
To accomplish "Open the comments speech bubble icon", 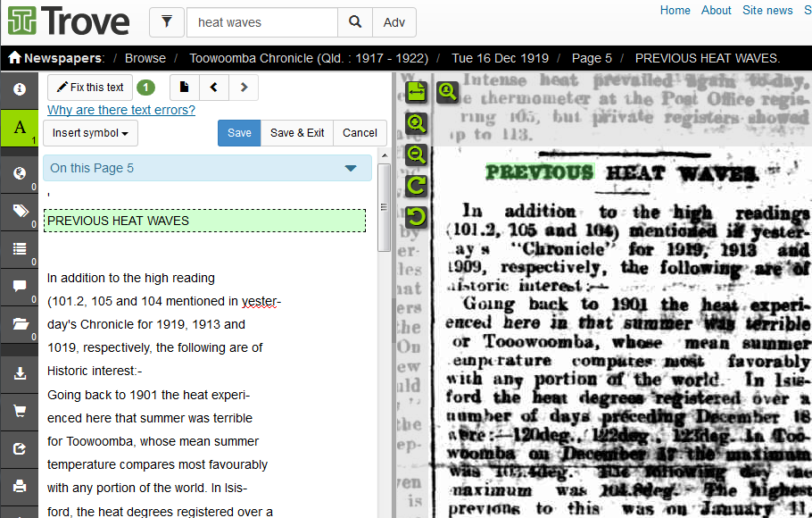I will click(20, 287).
